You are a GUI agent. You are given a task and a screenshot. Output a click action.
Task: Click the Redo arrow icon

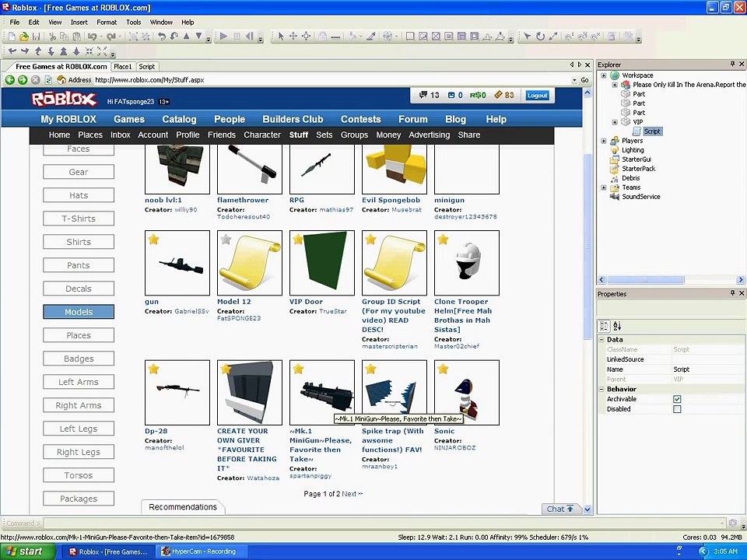(111, 37)
